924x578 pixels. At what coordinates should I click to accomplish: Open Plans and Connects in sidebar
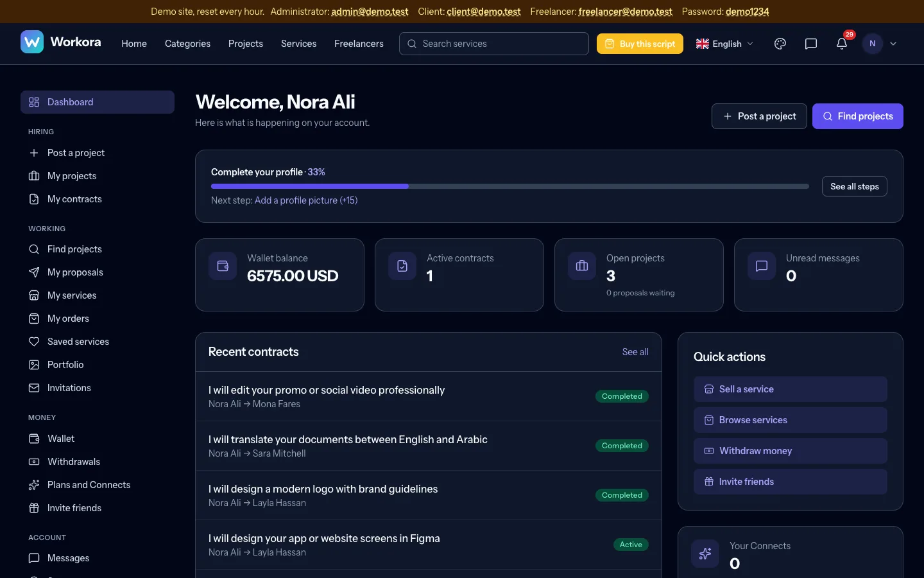(x=98, y=485)
